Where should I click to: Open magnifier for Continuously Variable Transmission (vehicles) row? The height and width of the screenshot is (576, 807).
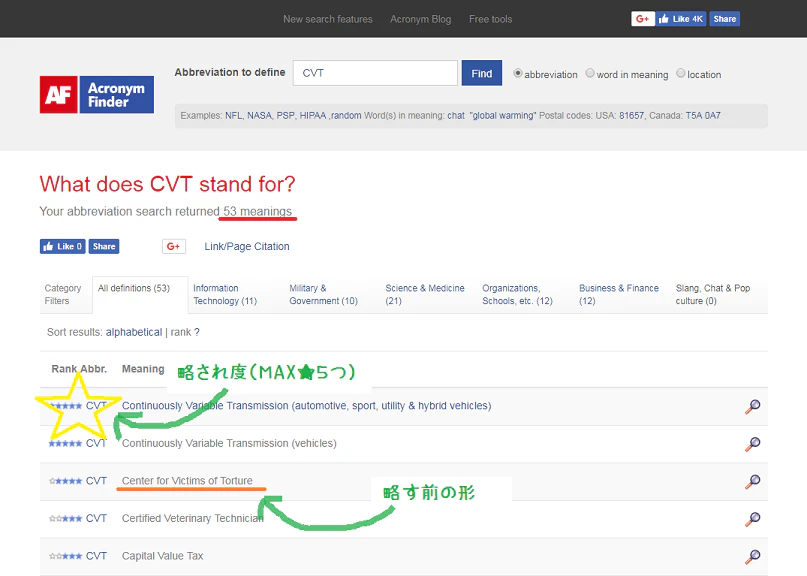pos(752,444)
